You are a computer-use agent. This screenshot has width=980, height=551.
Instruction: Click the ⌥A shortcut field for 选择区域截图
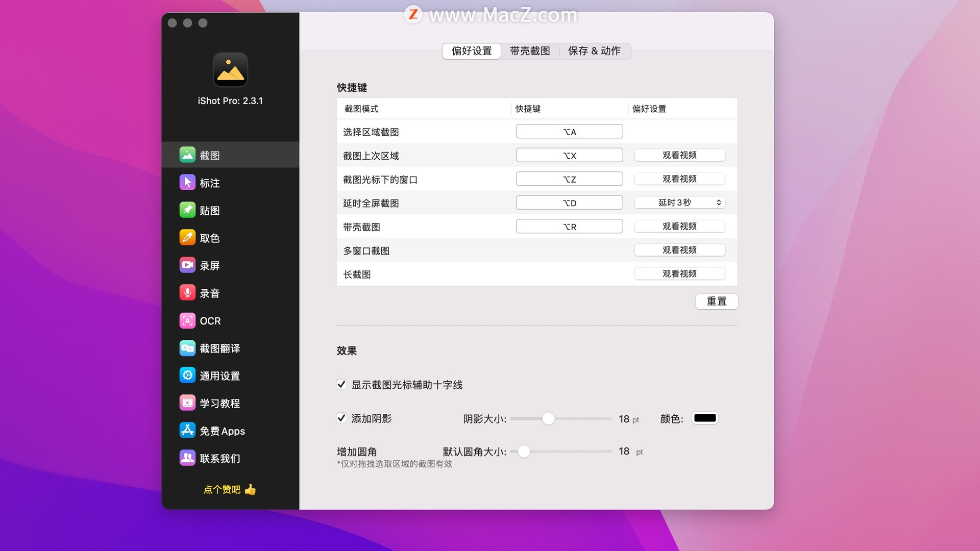[569, 132]
